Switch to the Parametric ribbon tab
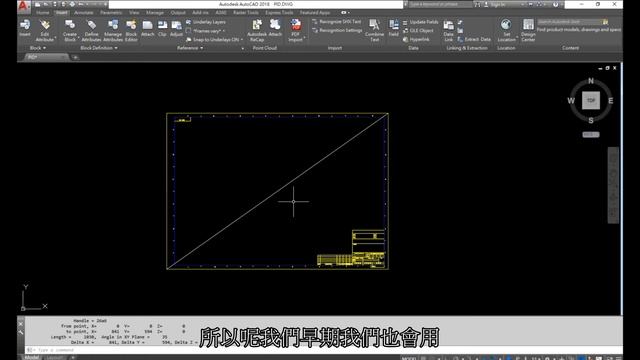640x360 pixels. pyautogui.click(x=111, y=13)
